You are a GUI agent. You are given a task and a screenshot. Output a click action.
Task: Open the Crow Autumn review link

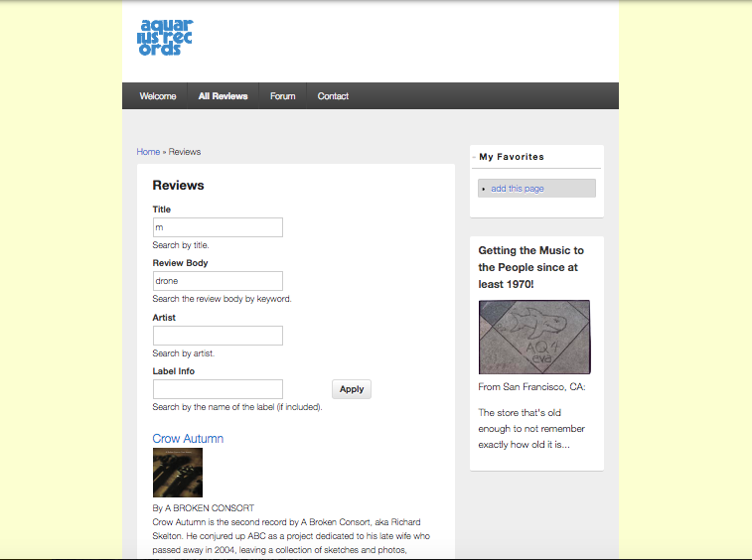pos(188,439)
